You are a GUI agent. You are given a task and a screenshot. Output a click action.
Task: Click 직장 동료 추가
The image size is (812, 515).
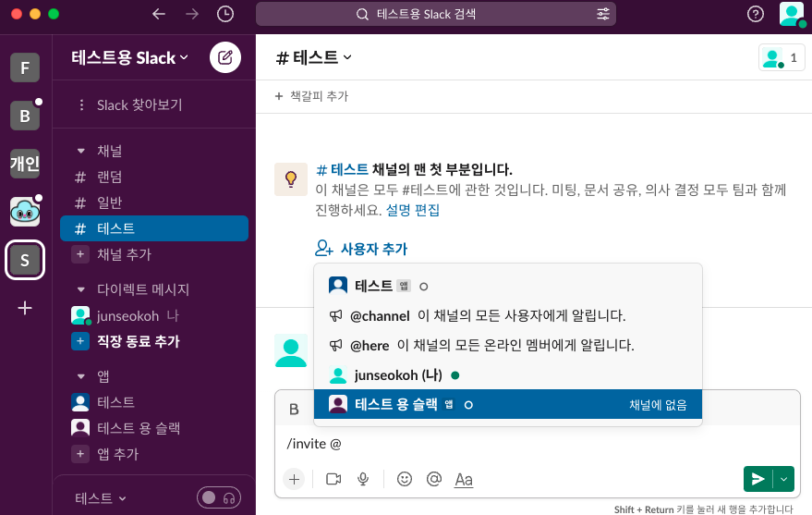click(154, 341)
